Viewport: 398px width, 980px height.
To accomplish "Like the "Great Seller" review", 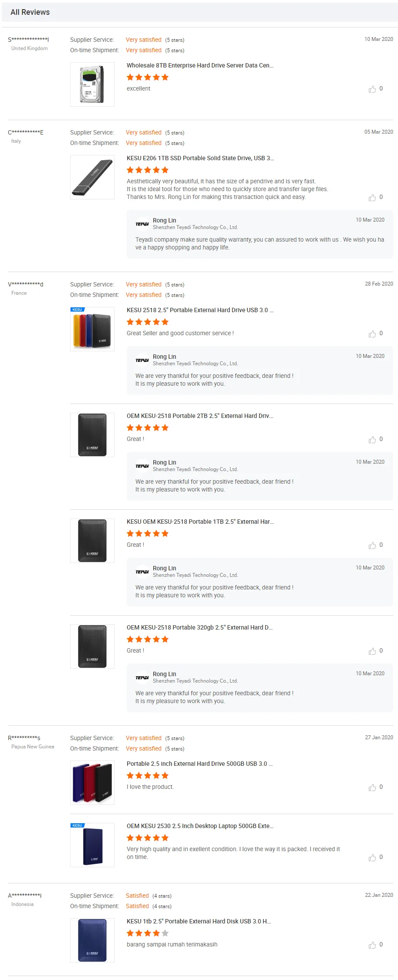I will coord(372,334).
